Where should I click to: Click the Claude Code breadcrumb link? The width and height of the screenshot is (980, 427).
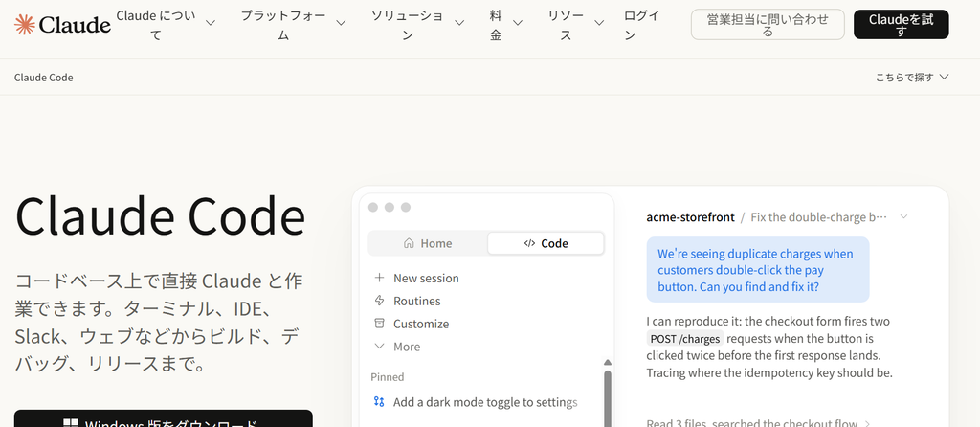(x=44, y=78)
